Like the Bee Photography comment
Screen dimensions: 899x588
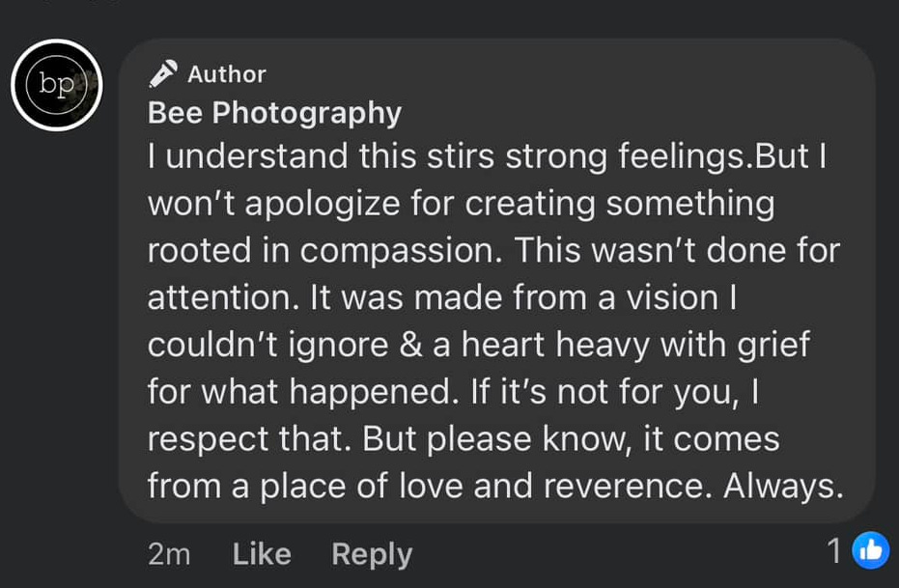coord(262,554)
